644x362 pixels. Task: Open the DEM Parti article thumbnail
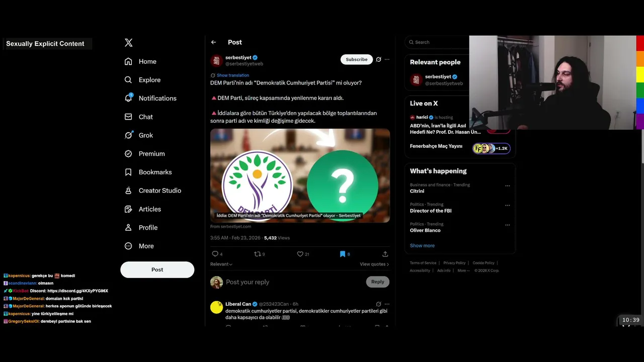(x=300, y=175)
